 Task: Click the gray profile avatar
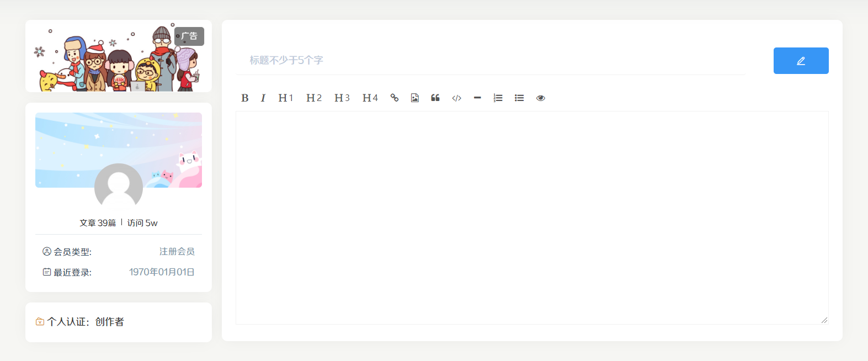(119, 187)
